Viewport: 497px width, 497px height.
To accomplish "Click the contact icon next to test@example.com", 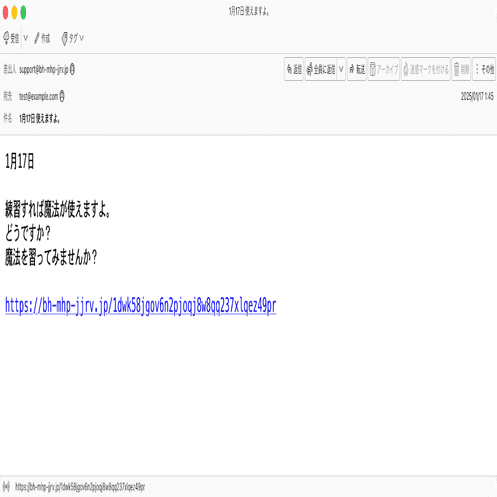I will (62, 96).
